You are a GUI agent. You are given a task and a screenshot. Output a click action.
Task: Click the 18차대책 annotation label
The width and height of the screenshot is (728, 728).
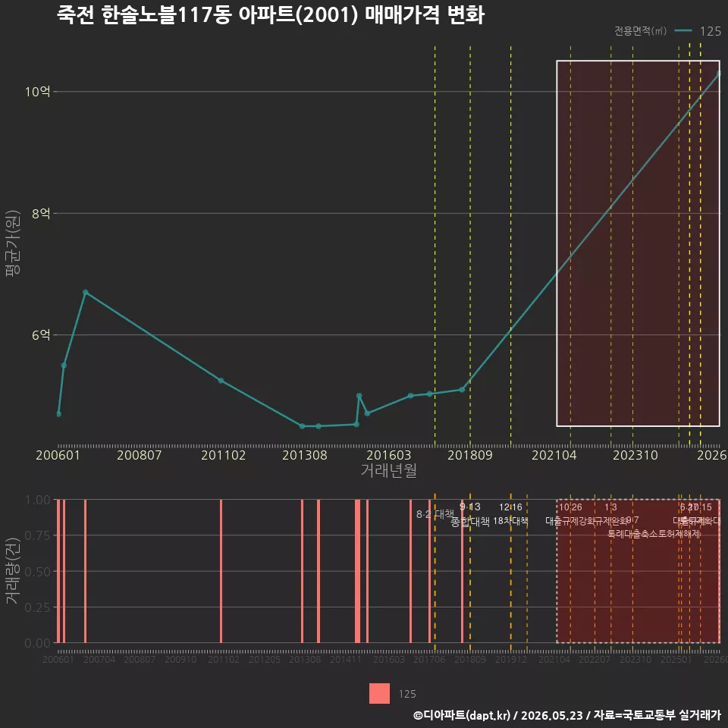coord(510,521)
